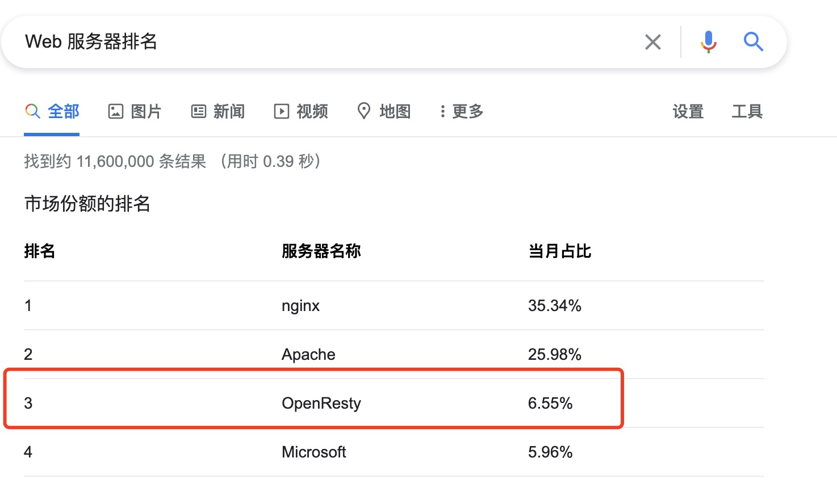Expand the 更多 three-dot menu
The height and width of the screenshot is (504, 837).
(x=461, y=111)
